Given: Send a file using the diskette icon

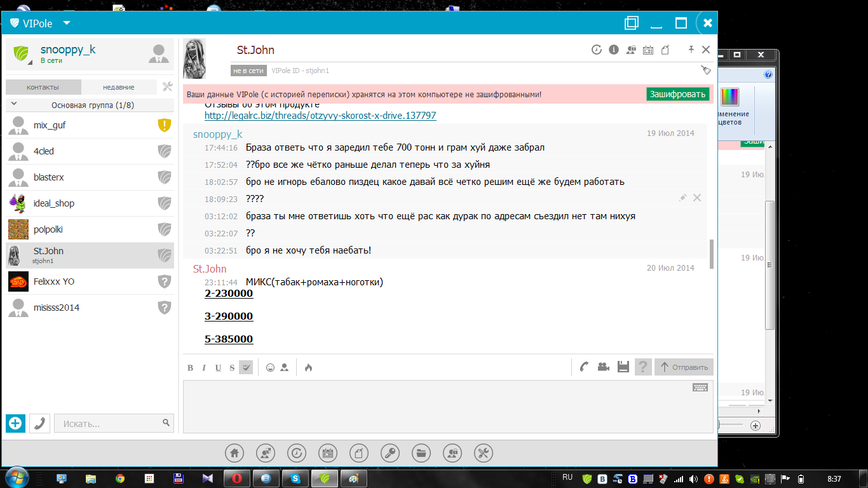Looking at the screenshot, I should pos(623,367).
